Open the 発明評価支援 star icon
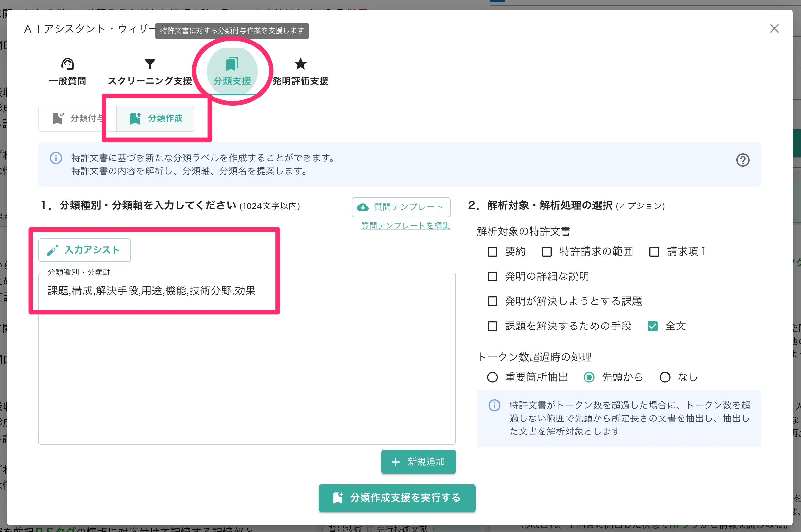Screen dimensions: 801x532 301,63
